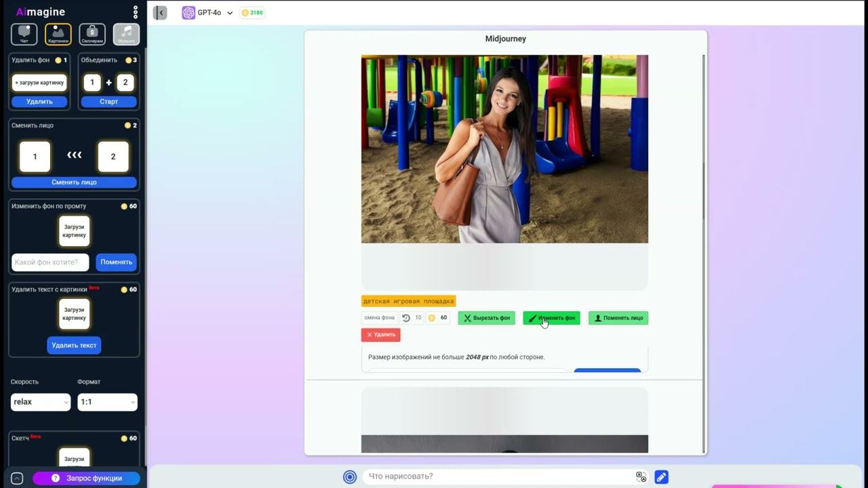This screenshot has height=488, width=868.
Task: Click the Поменять лицо button
Action: (618, 318)
